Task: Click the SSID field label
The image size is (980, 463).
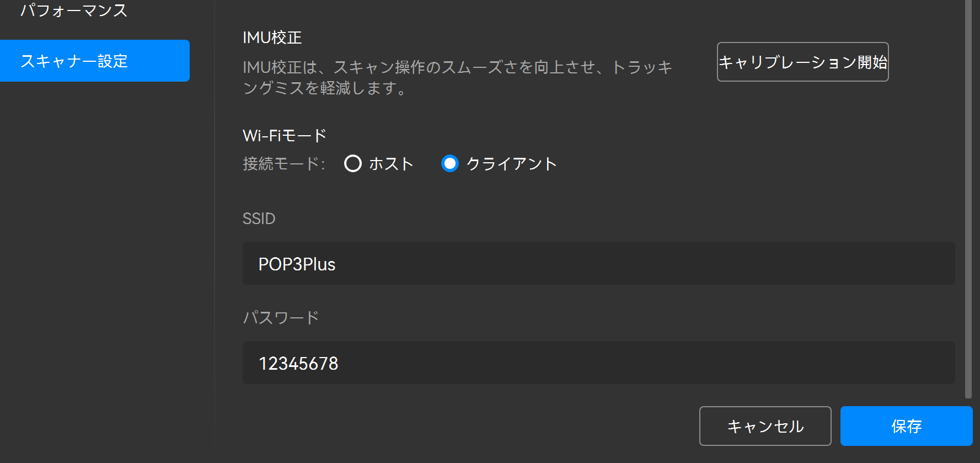Action: [259, 219]
